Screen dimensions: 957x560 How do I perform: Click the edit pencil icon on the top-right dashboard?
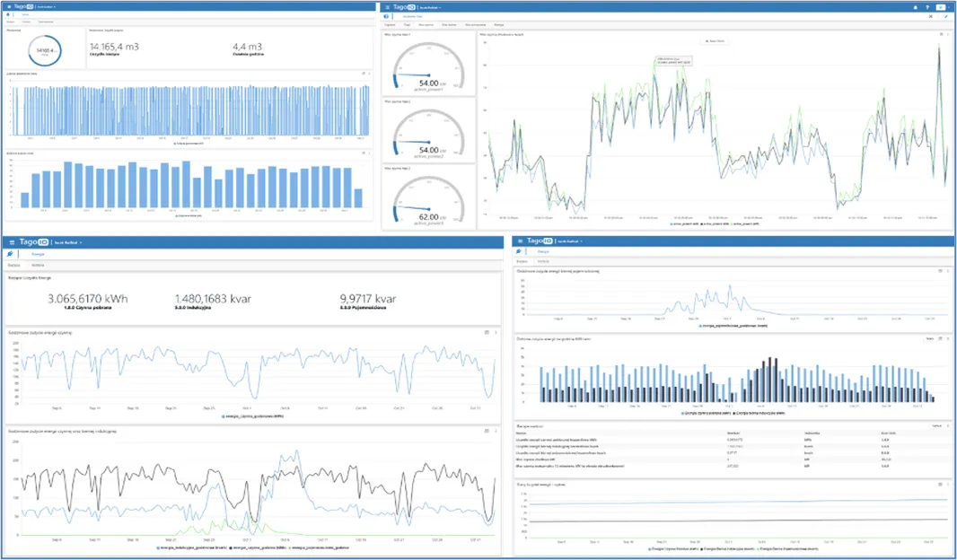click(x=945, y=16)
